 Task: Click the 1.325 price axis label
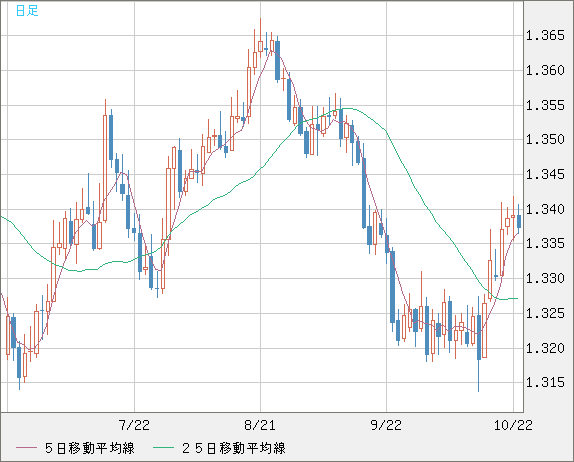[545, 313]
